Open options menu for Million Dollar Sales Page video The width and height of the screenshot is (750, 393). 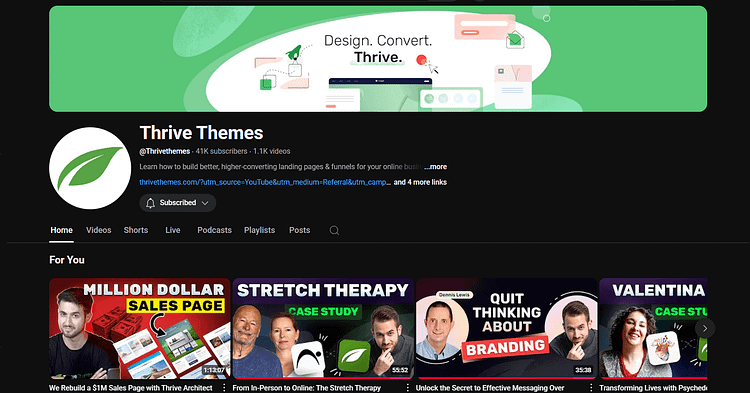pyautogui.click(x=224, y=388)
